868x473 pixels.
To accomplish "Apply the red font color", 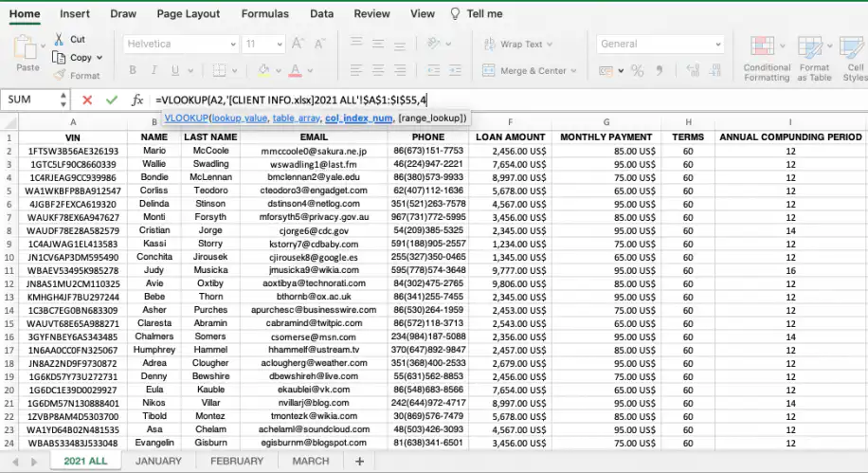I will (x=295, y=70).
